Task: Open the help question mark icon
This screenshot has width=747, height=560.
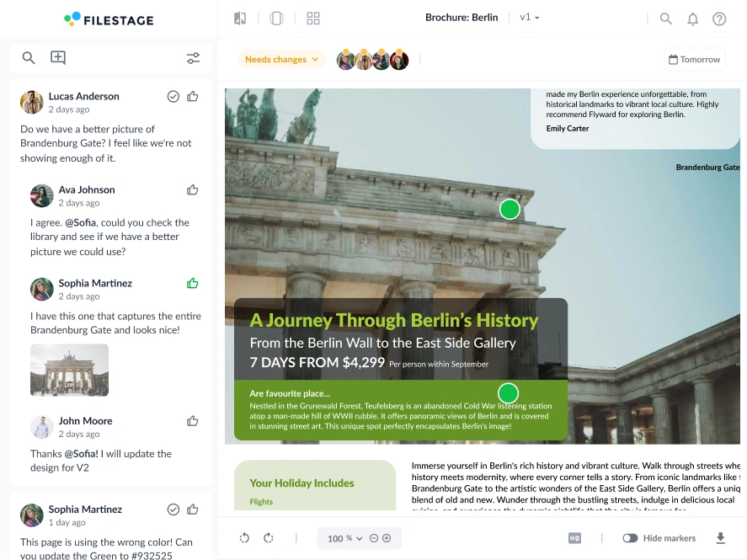Action: (x=719, y=19)
